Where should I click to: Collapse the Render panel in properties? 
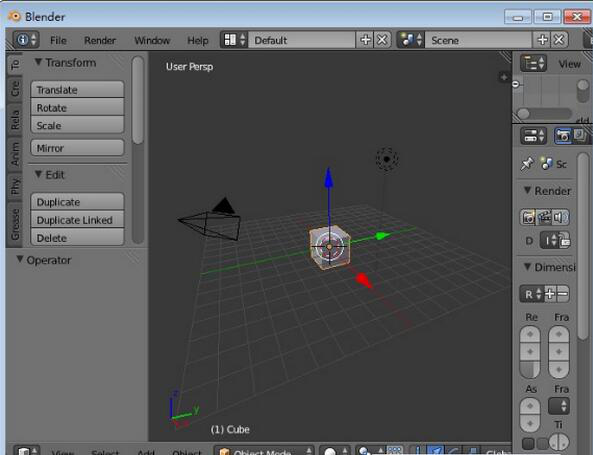pyautogui.click(x=528, y=190)
